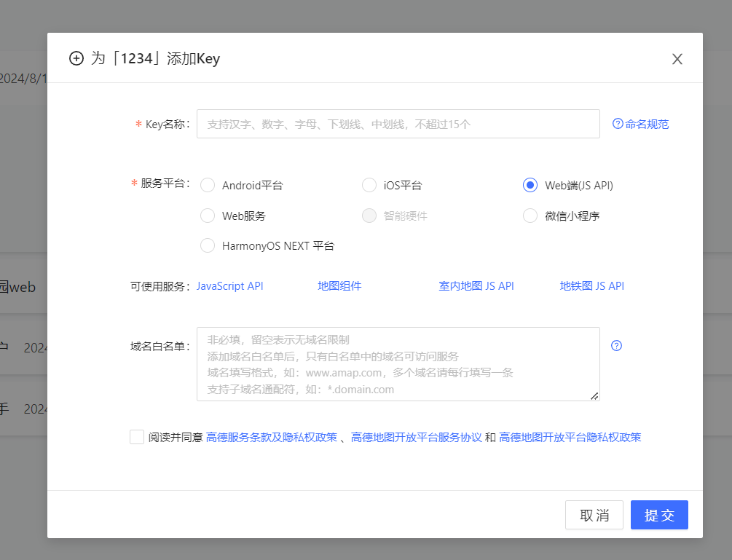Choose HarmonyOS NEXT 平台 option

point(208,246)
